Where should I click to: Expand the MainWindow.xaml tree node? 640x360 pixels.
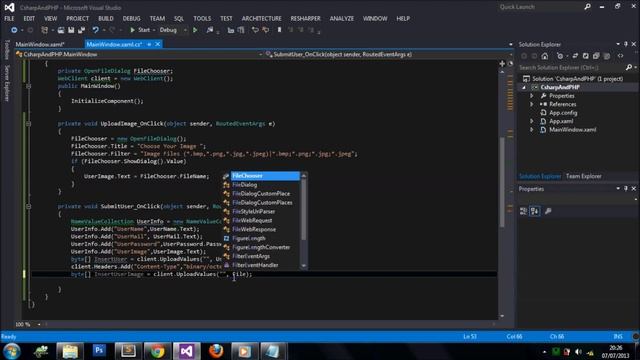(531, 130)
